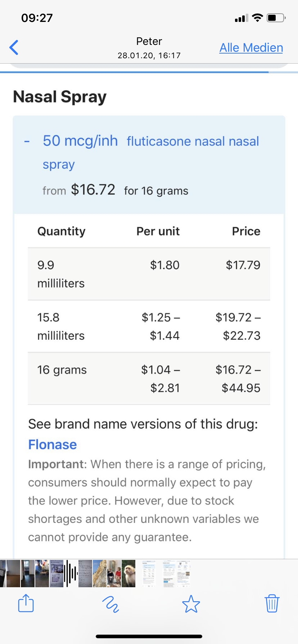Image resolution: width=298 pixels, height=644 pixels.
Task: Collapse the 50 mcg/inh section minus sign
Action: [x=27, y=141]
